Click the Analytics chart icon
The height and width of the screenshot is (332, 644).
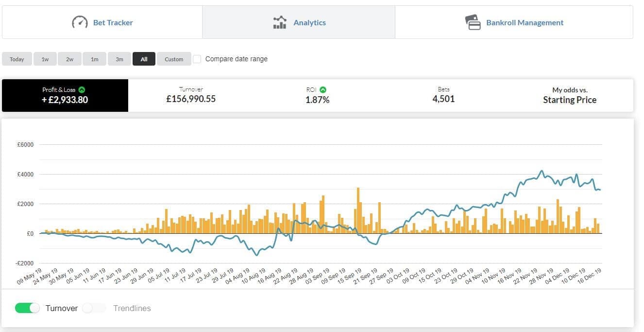point(280,22)
